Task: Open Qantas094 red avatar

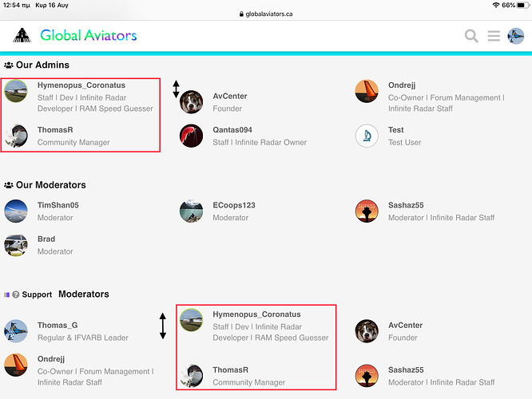Action: [192, 136]
